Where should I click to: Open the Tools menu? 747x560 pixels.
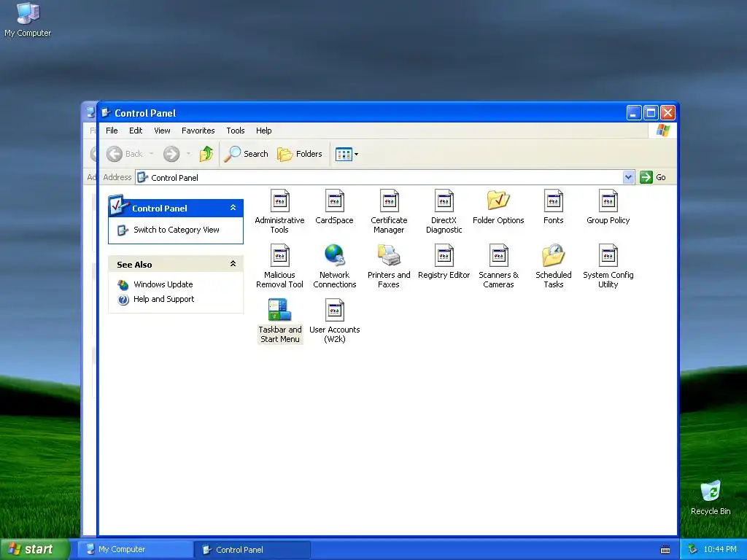click(x=236, y=131)
